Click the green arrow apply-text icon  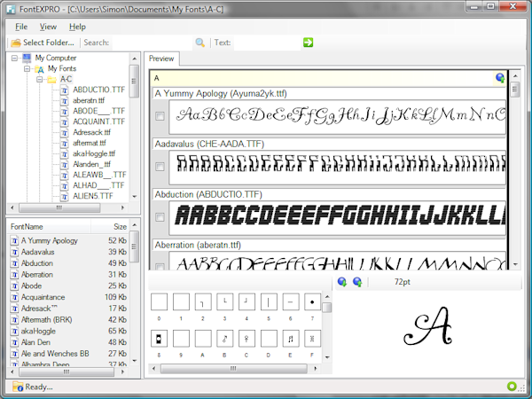coord(308,43)
